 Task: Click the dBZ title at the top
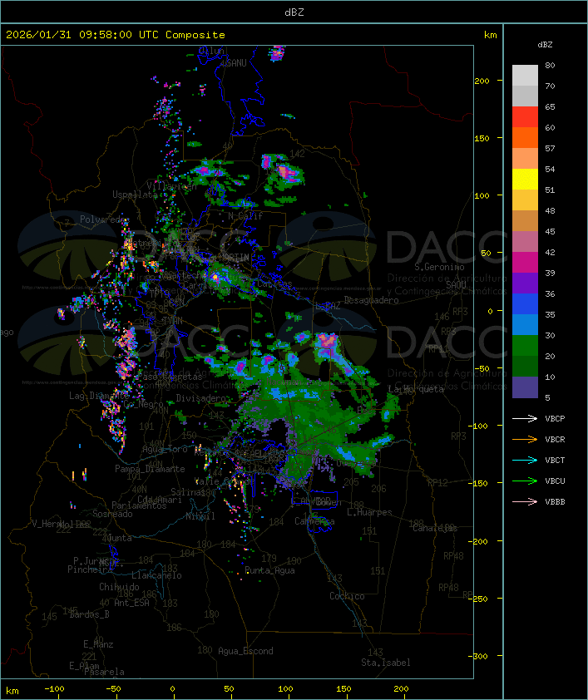(294, 12)
